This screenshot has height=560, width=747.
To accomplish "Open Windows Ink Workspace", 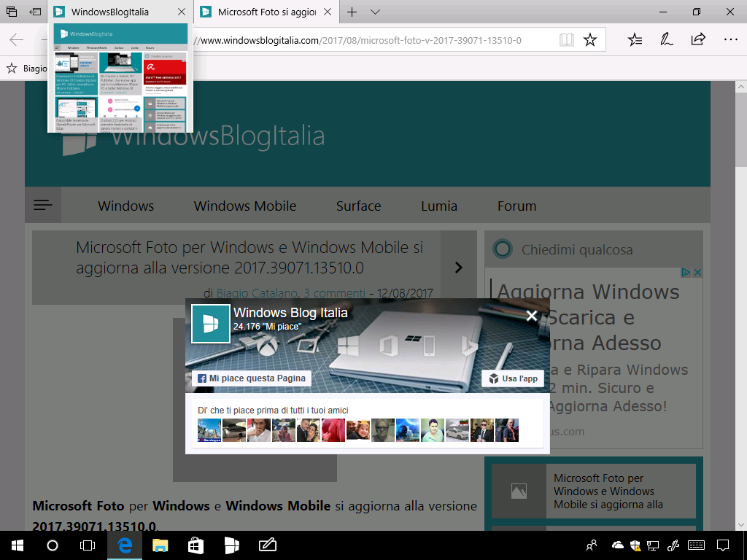I will (x=673, y=545).
